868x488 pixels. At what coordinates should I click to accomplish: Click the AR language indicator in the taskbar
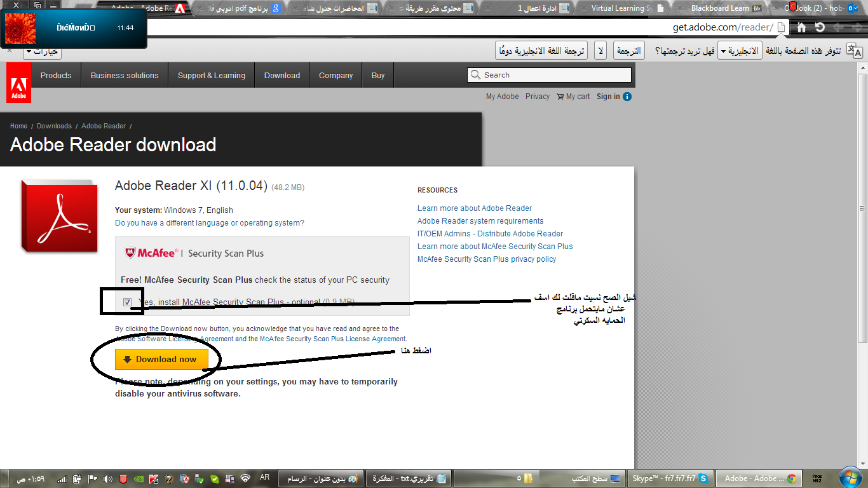click(x=265, y=477)
